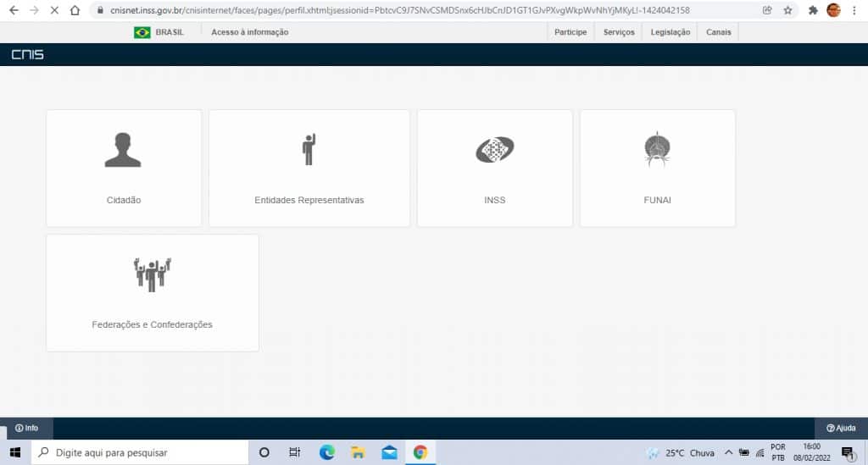Show hidden tray icons chevron
This screenshot has width=868, height=465.
[x=728, y=453]
